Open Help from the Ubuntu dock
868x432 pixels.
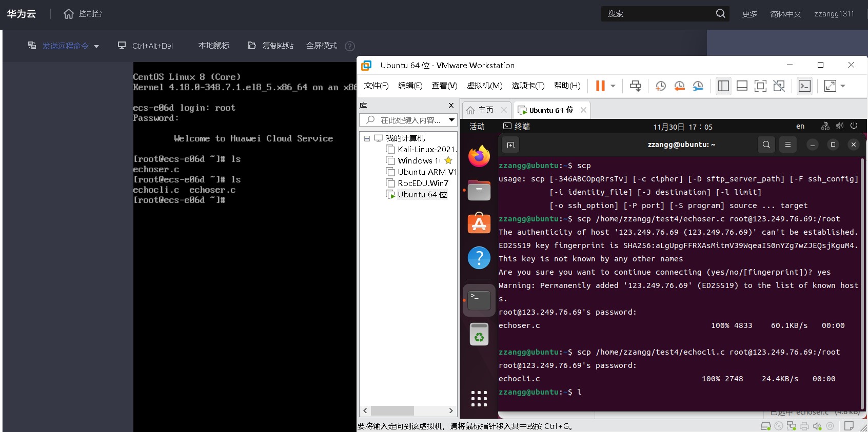[x=479, y=258]
